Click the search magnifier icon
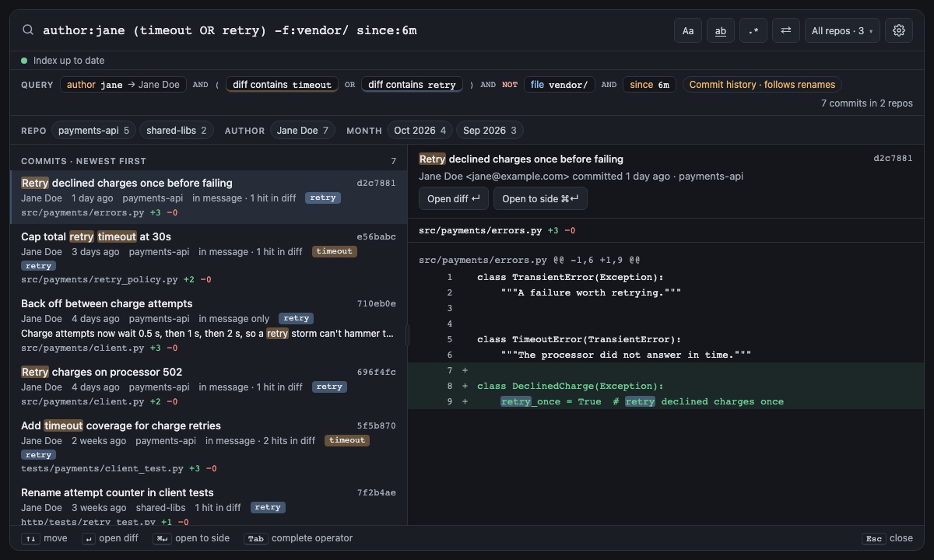The image size is (934, 560). tap(28, 30)
